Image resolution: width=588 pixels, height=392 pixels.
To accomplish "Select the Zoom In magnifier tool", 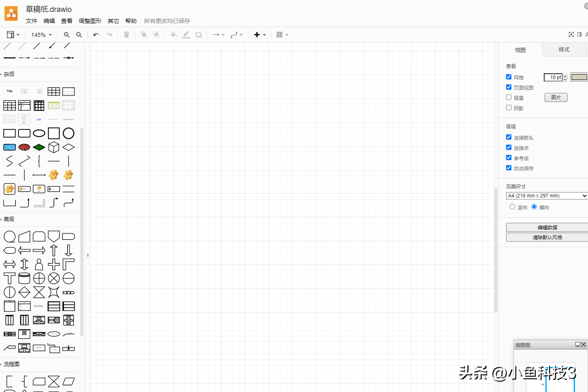I will [x=66, y=34].
